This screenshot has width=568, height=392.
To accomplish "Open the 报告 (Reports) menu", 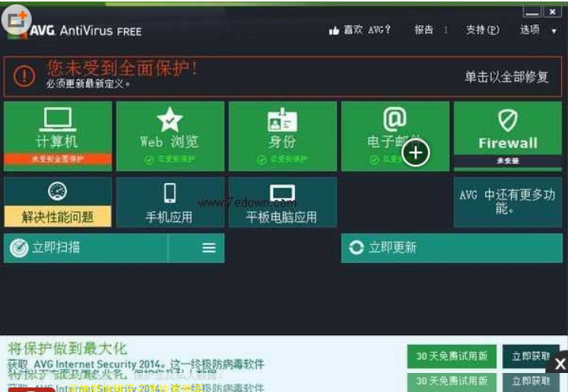I will point(424,30).
